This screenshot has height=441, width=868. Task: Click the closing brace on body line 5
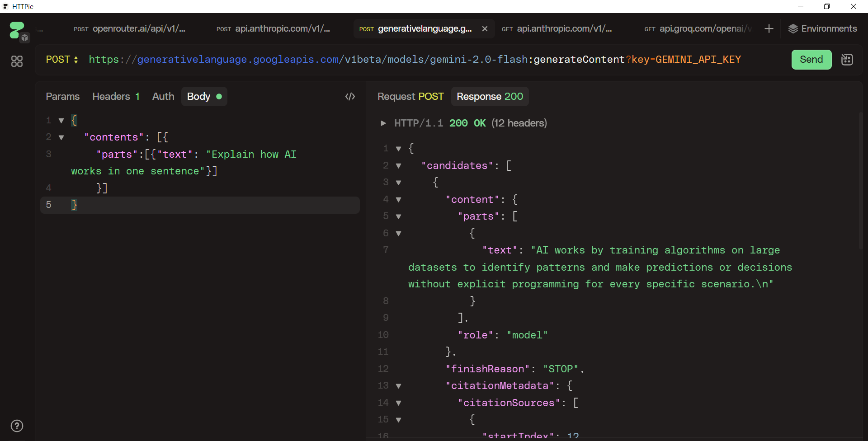[74, 205]
